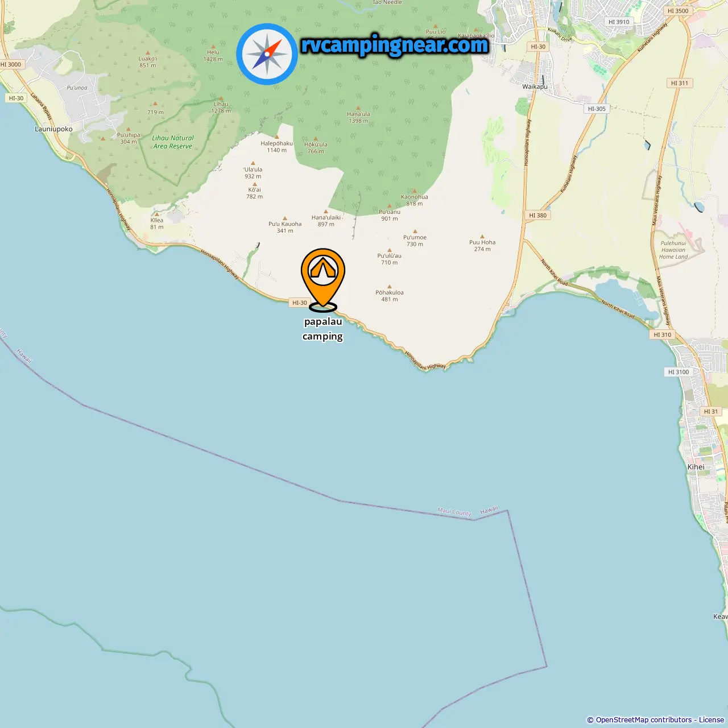Click the HI-305 route shield
This screenshot has height=728, width=728.
pyautogui.click(x=597, y=109)
